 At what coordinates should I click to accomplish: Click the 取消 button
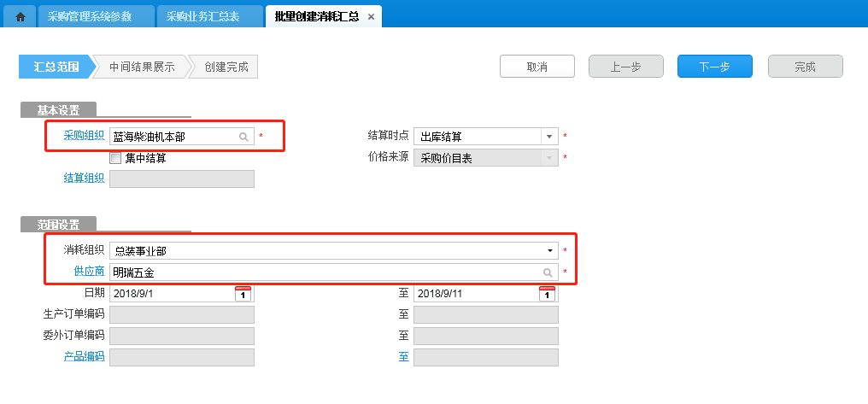tap(537, 67)
